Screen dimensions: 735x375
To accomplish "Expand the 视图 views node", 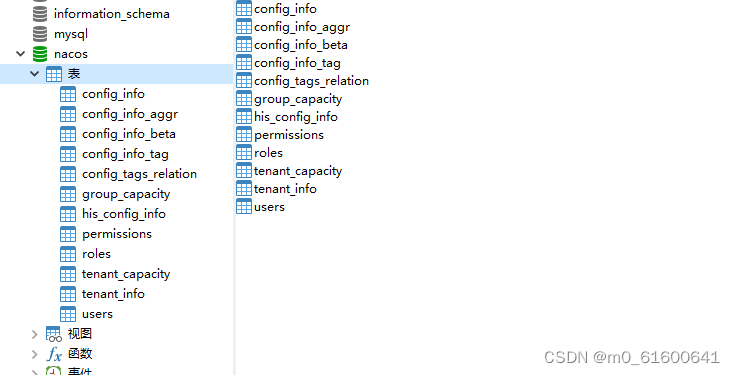I will tap(34, 334).
